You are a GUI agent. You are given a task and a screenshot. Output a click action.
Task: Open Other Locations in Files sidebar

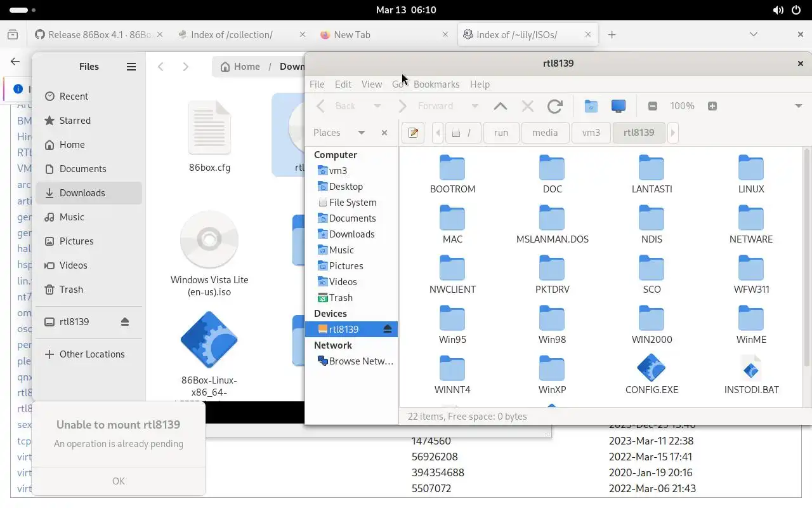pos(89,354)
